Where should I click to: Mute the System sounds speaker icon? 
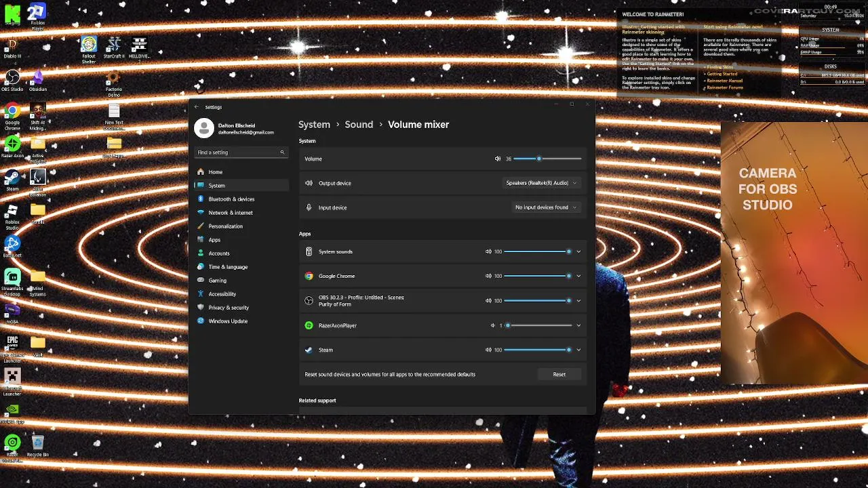click(488, 251)
